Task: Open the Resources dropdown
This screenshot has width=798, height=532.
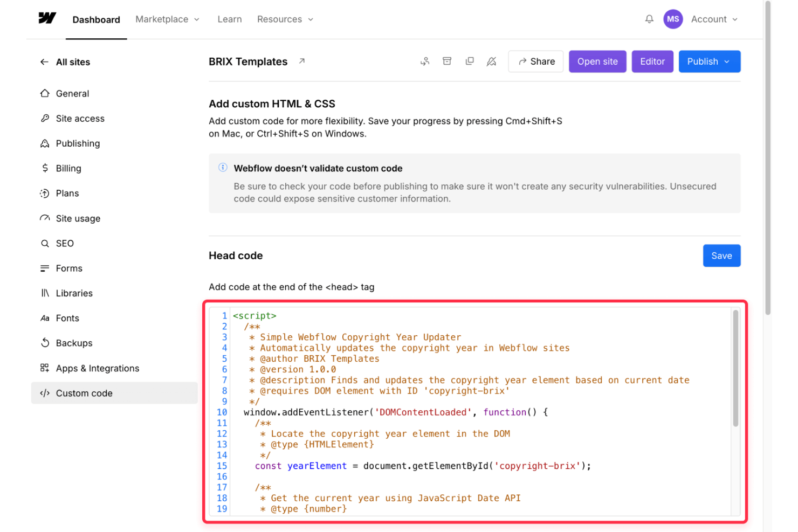Action: point(285,19)
